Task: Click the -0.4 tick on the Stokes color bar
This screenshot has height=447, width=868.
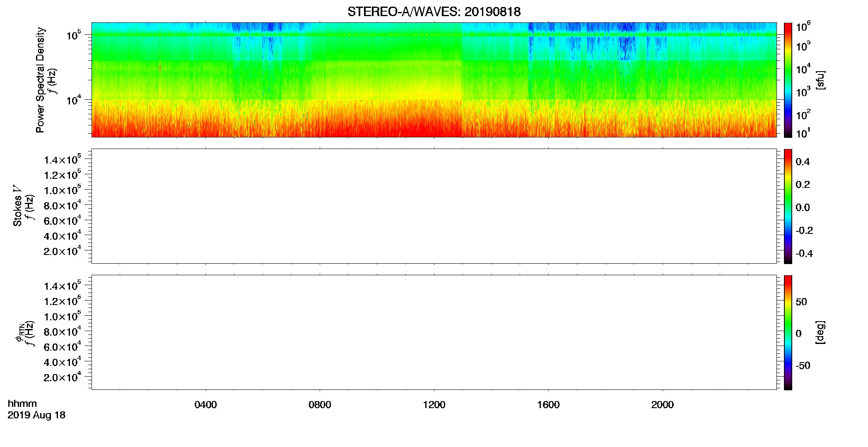Action: tap(804, 253)
